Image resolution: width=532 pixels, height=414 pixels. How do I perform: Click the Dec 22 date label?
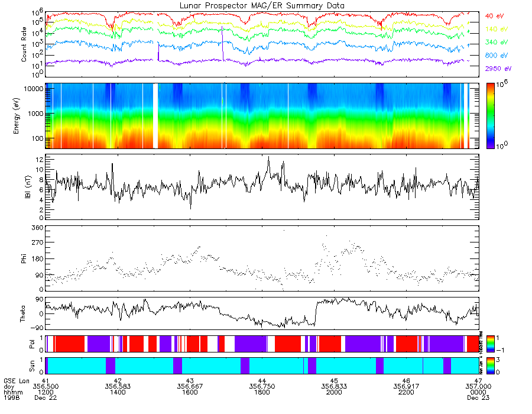(x=46, y=397)
